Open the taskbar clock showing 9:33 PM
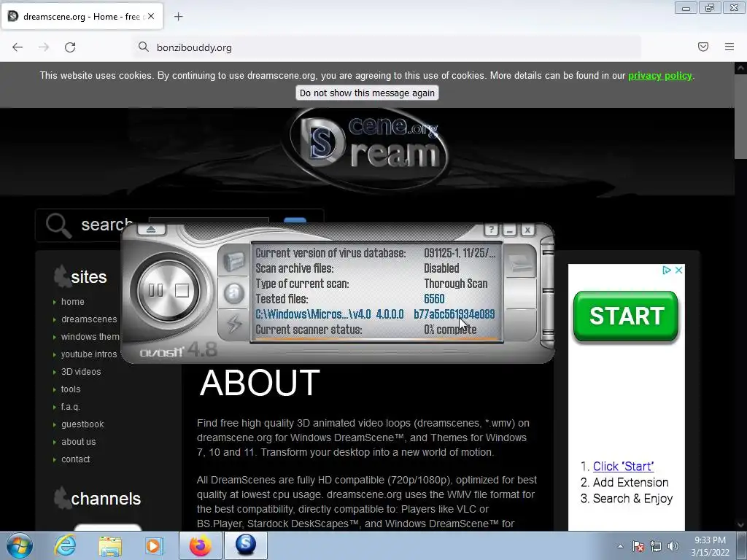This screenshot has width=747, height=560. (x=711, y=546)
